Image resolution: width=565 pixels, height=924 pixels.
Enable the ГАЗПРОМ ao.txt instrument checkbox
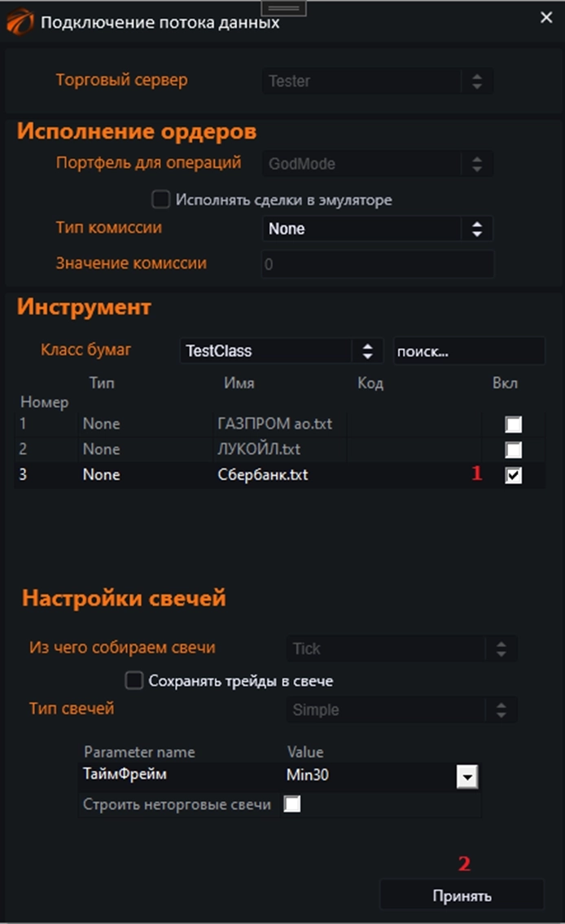click(x=514, y=422)
